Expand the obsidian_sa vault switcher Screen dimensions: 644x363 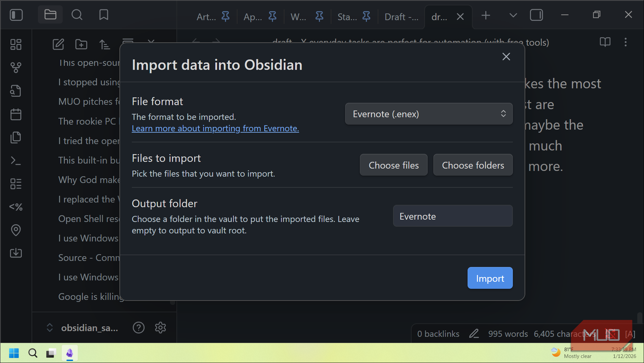(x=83, y=328)
